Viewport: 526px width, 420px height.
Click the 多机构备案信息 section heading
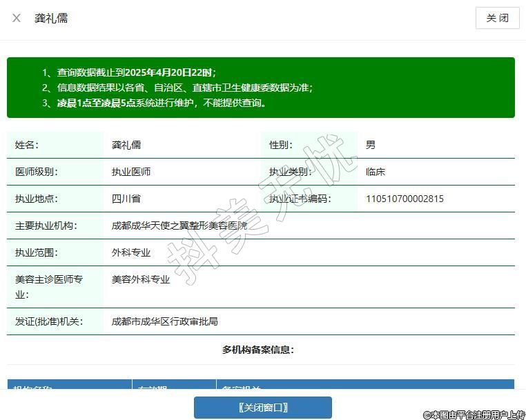point(258,350)
